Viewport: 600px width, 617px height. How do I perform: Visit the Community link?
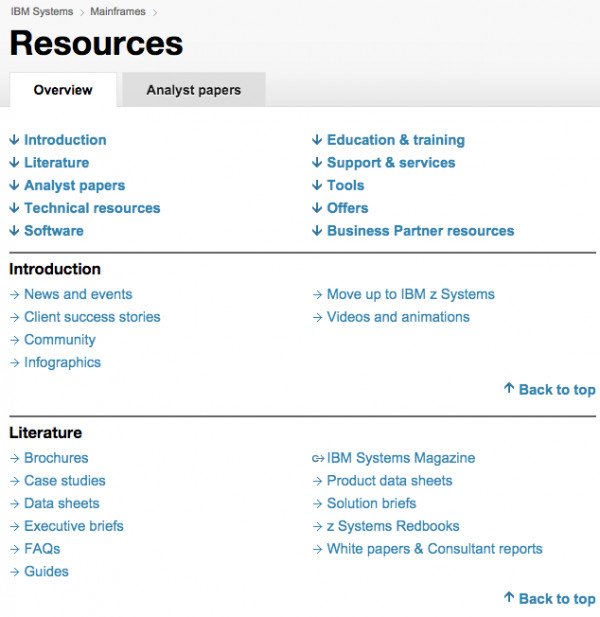(x=60, y=340)
